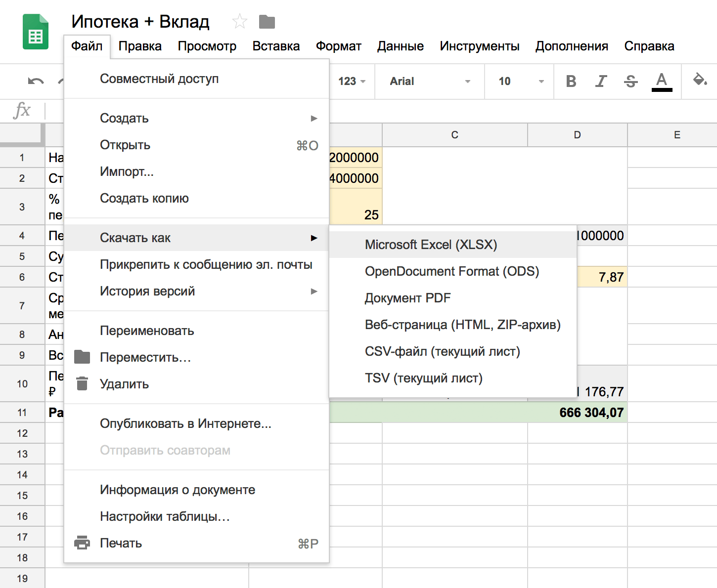Viewport: 717px width, 588px height.
Task: Open the Формат menu
Action: pyautogui.click(x=339, y=46)
